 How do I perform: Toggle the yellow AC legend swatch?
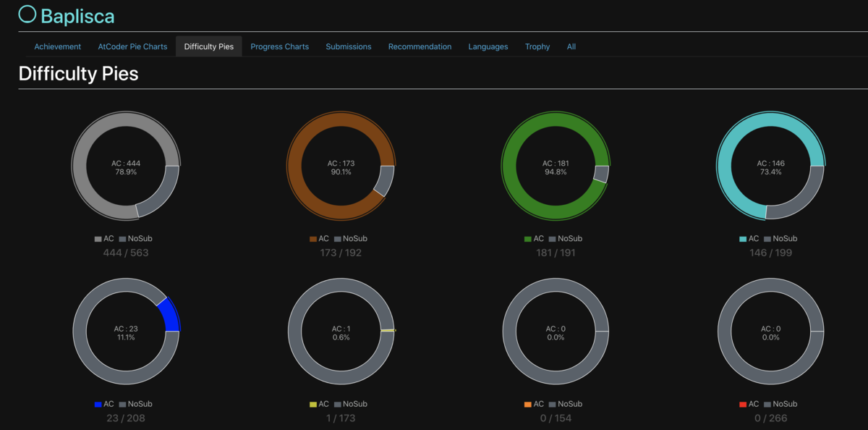coord(313,404)
